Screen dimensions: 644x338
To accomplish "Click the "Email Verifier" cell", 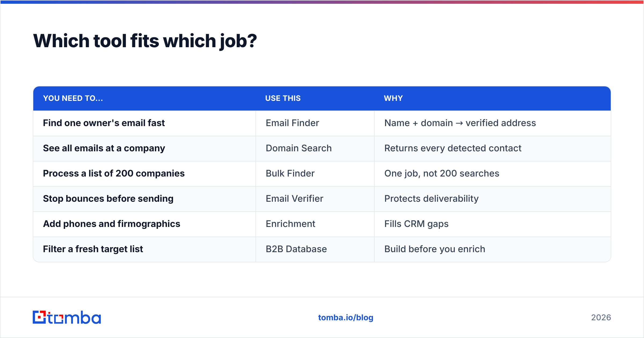I will (x=315, y=199).
